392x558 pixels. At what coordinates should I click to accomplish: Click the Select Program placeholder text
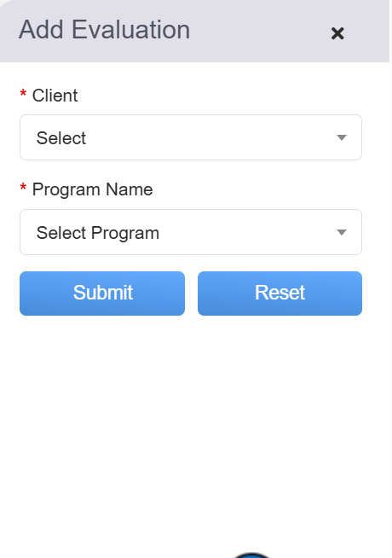tap(98, 233)
